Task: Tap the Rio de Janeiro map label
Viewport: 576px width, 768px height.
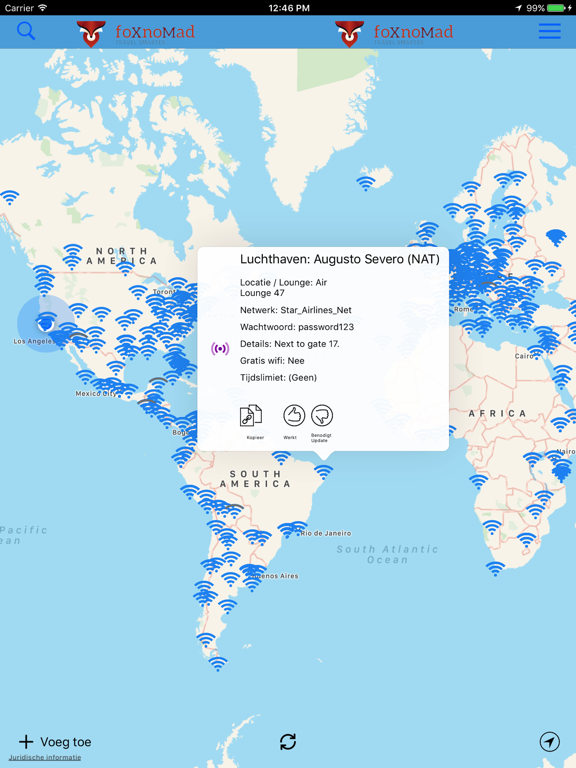Action: coord(326,533)
